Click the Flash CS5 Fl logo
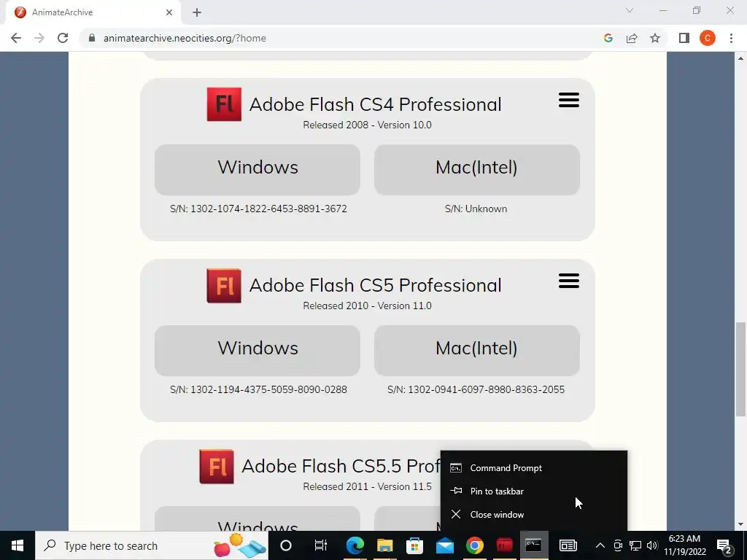This screenshot has height=560, width=747. coord(224,286)
